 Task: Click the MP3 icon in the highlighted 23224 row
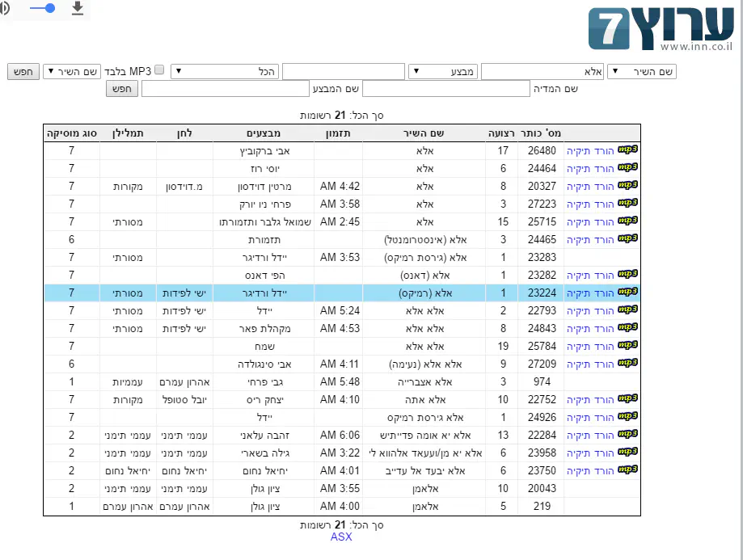pos(628,293)
